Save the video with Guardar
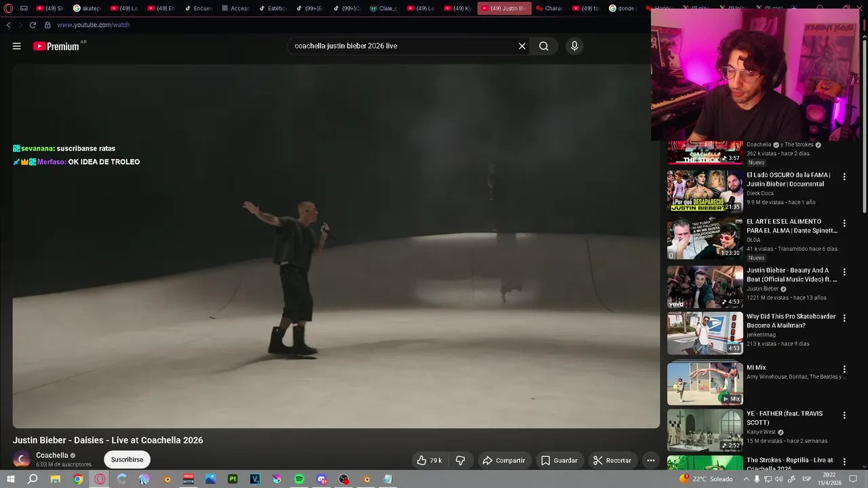The width and height of the screenshot is (868, 488). (x=559, y=460)
